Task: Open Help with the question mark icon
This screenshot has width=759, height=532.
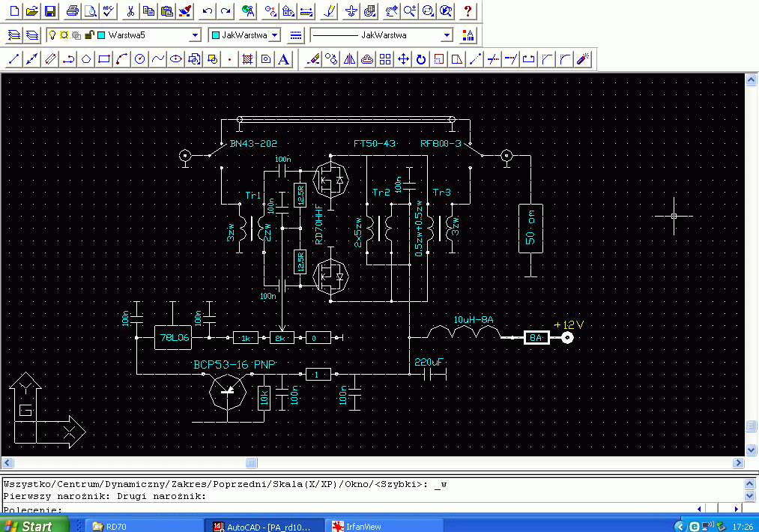Action: pyautogui.click(x=468, y=11)
